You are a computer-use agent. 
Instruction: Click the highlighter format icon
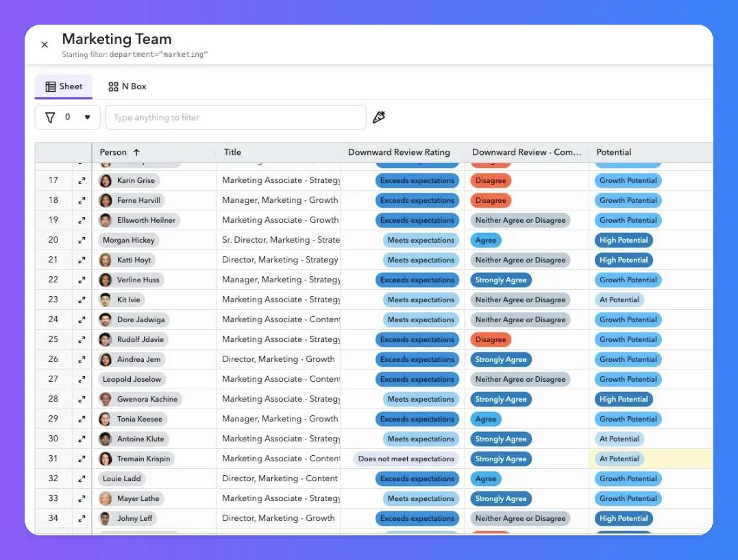(379, 117)
